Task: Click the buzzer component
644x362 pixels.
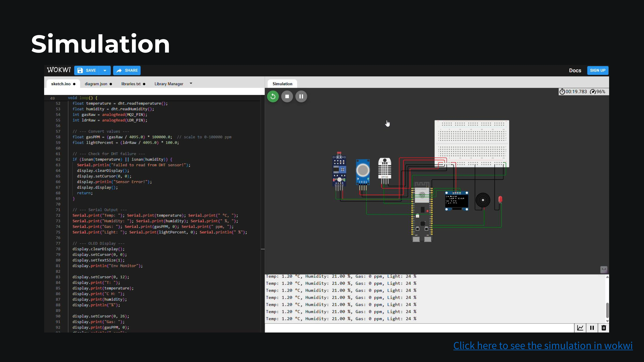Action: tap(483, 200)
